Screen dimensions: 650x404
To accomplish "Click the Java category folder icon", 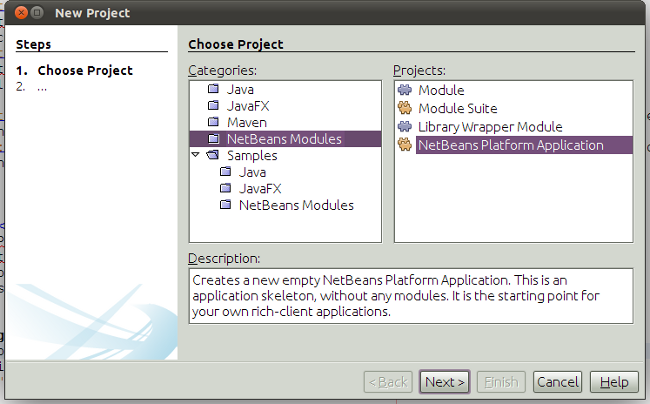I will [x=213, y=90].
